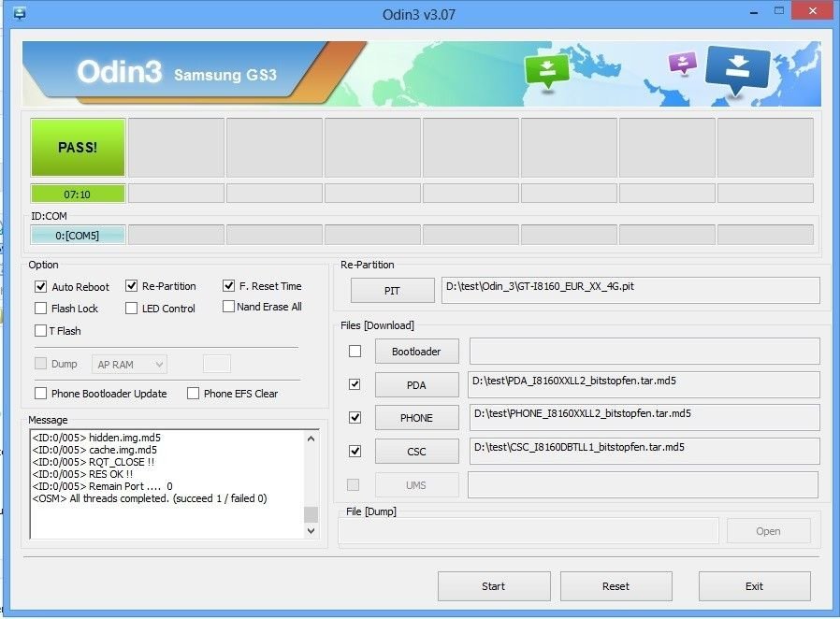Click the Open dump file button

click(768, 531)
